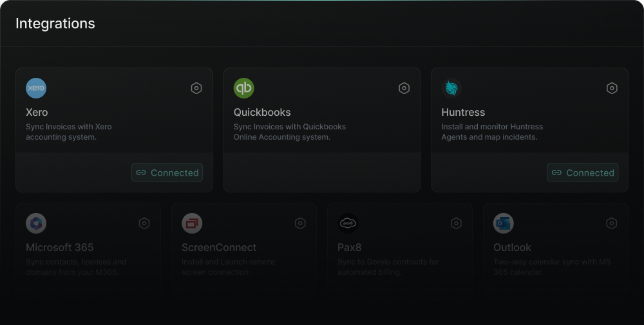Open settings hexagon on ScreenConnect card
The image size is (644, 325).
click(300, 223)
